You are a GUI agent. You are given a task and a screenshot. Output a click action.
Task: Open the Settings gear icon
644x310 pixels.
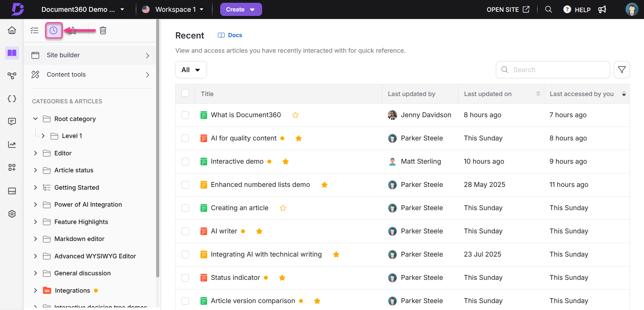(x=12, y=214)
